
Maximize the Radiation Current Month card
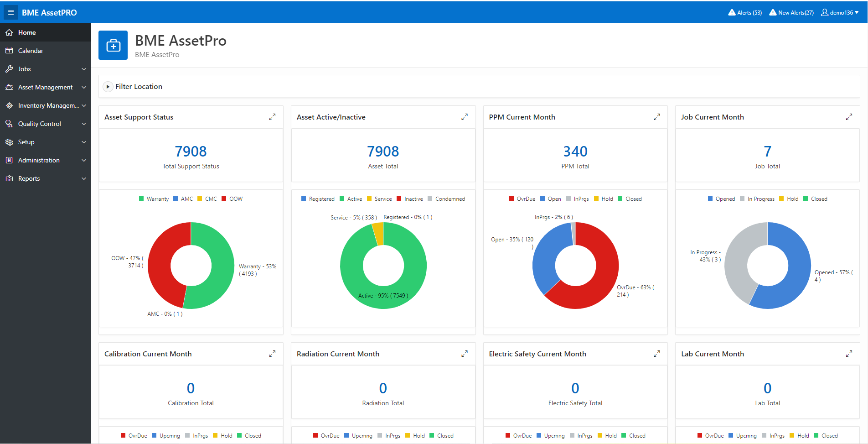[x=465, y=354]
